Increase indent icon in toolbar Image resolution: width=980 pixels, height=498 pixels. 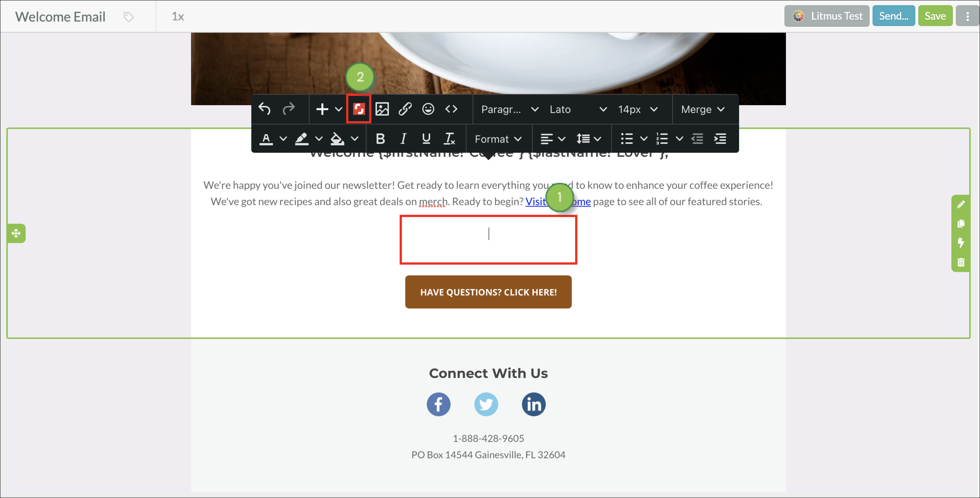coord(720,139)
